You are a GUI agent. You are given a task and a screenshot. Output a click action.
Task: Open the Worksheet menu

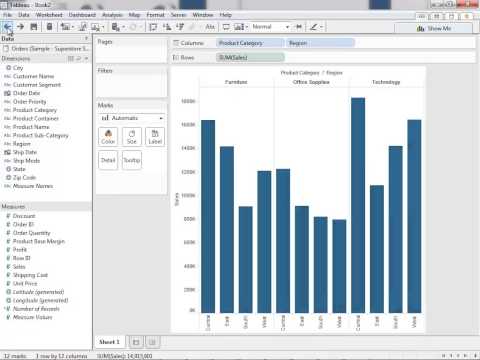pyautogui.click(x=49, y=15)
